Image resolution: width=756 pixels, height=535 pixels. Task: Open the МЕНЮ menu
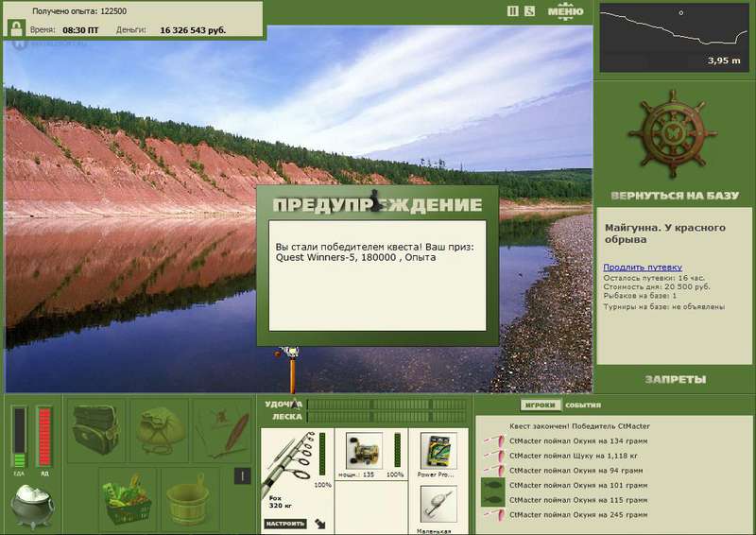[x=565, y=11]
